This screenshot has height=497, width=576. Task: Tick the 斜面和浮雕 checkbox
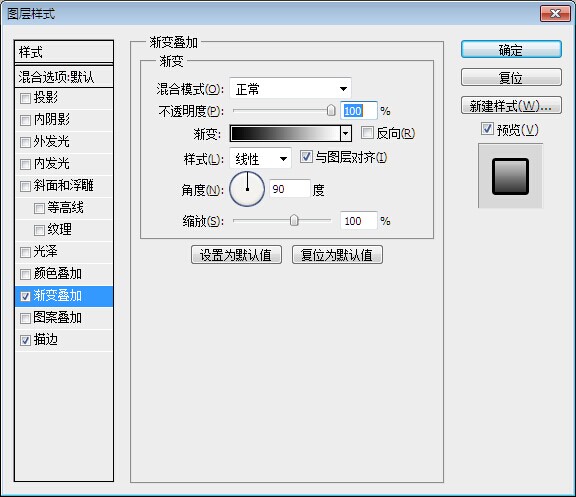tap(25, 186)
